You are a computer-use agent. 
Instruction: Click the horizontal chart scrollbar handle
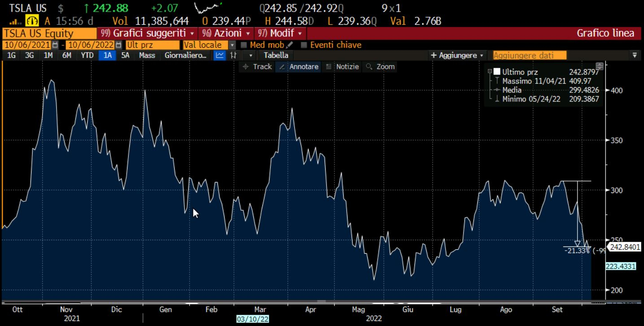click(x=322, y=301)
